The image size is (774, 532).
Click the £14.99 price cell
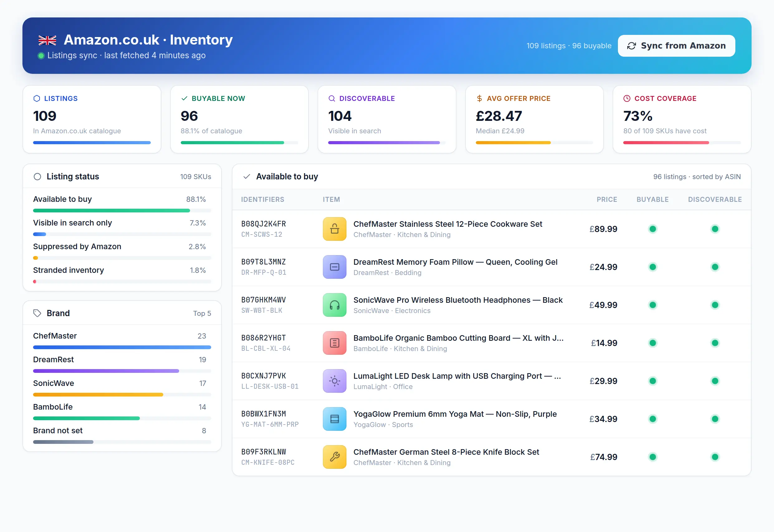pyautogui.click(x=604, y=343)
